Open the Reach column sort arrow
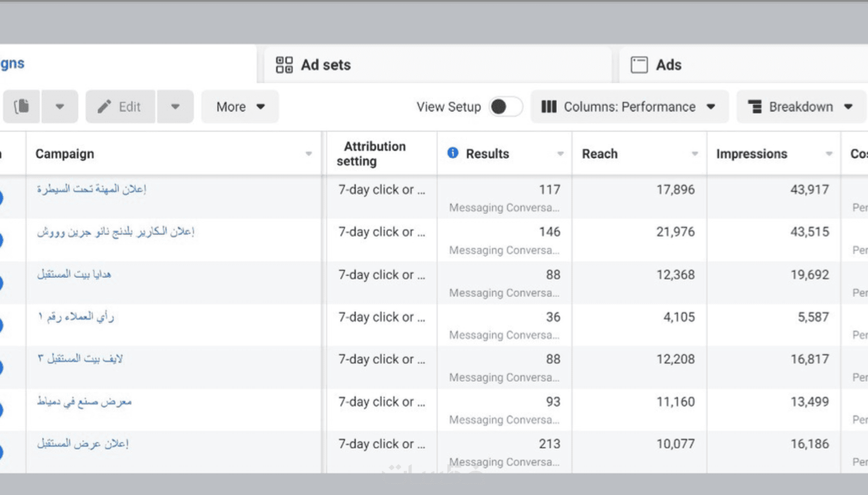 [x=694, y=154]
